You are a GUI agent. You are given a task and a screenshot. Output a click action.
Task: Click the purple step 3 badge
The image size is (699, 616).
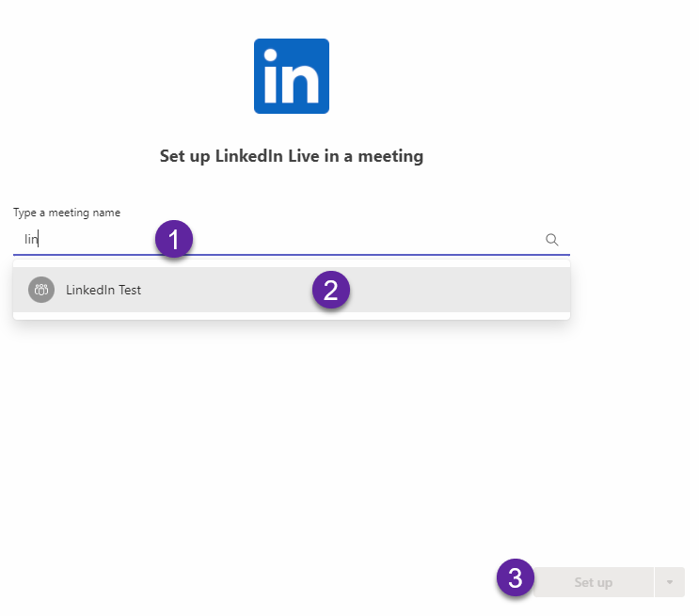[516, 577]
